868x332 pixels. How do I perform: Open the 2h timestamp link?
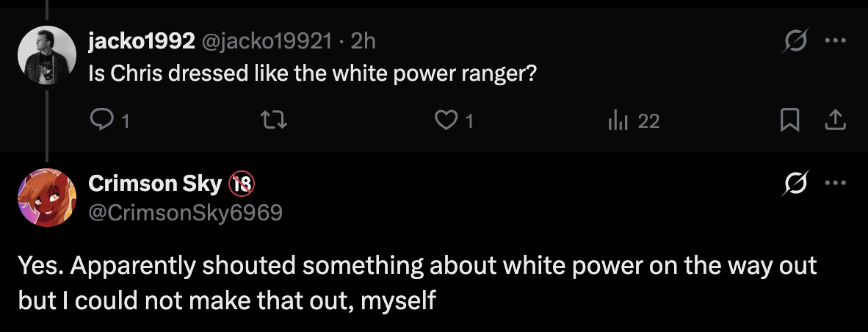[363, 42]
